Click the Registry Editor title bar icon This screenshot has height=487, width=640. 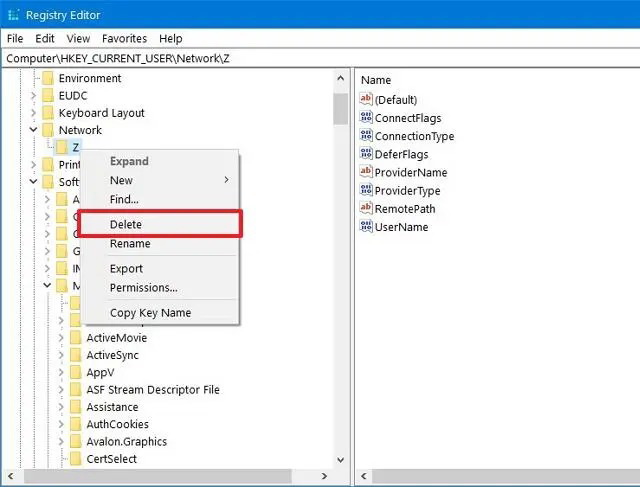(13, 15)
